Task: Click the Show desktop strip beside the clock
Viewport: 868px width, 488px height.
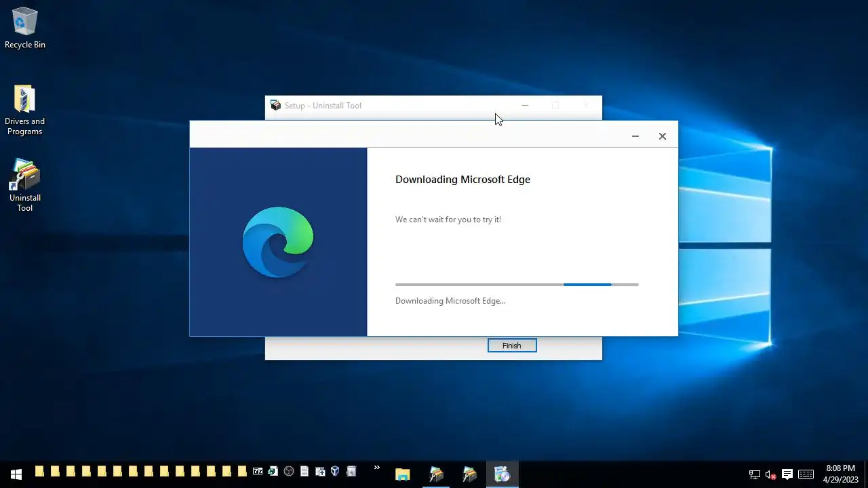Action: [x=866, y=474]
